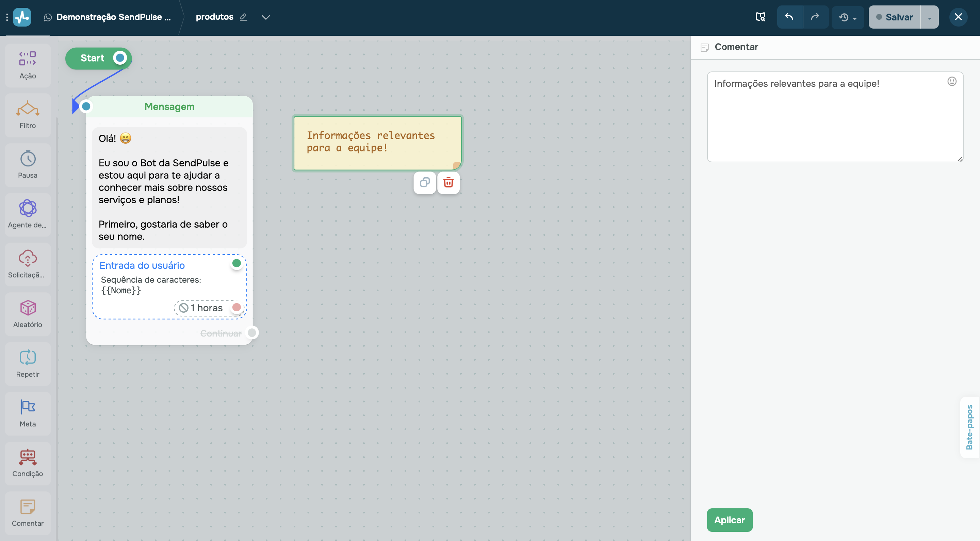Click the Salvar button
This screenshot has width=980, height=541.
pyautogui.click(x=894, y=17)
